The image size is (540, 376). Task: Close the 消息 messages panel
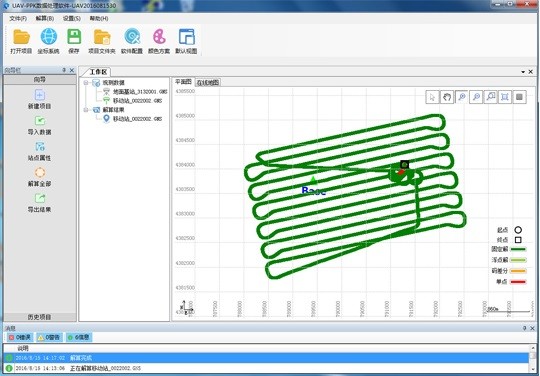(x=532, y=328)
